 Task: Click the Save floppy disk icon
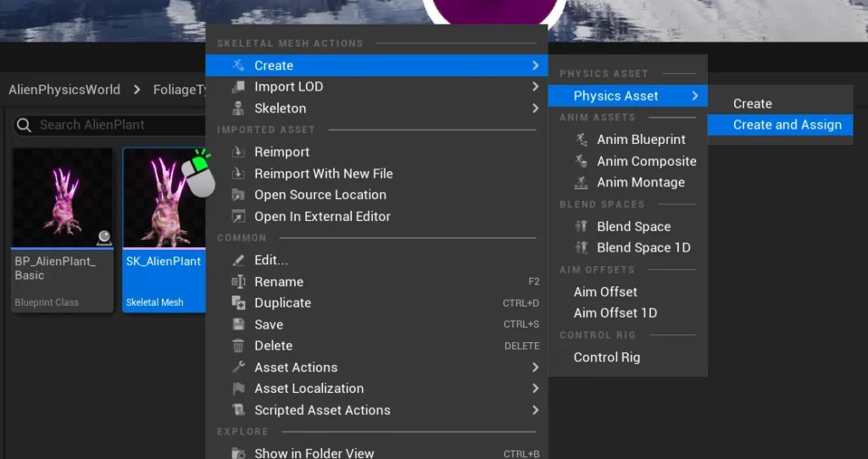tap(238, 325)
